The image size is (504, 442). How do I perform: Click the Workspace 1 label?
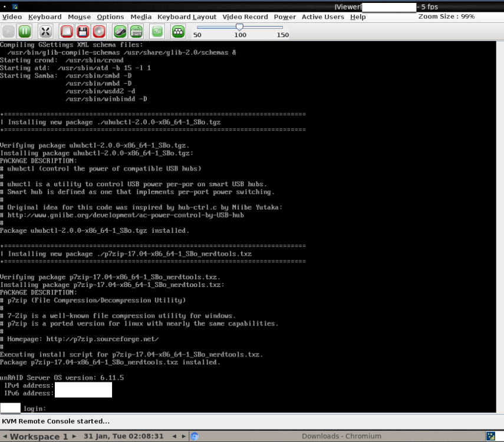pos(39,437)
